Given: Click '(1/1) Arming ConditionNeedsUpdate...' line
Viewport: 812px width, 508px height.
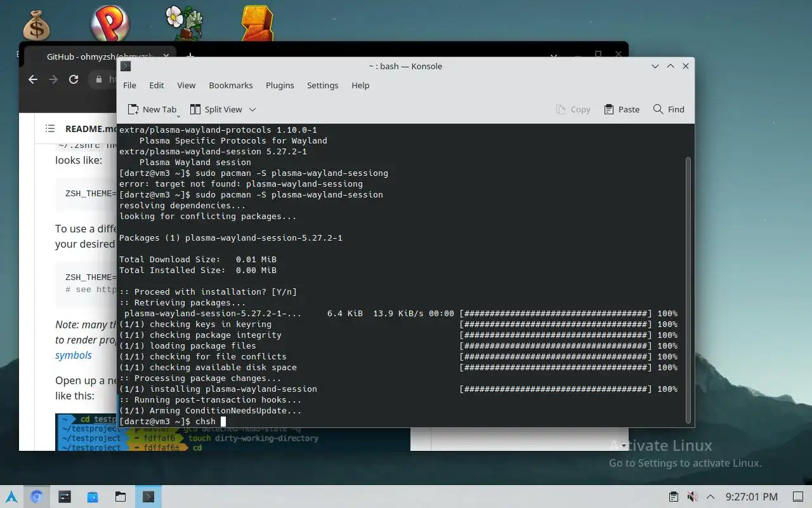Looking at the screenshot, I should (211, 410).
